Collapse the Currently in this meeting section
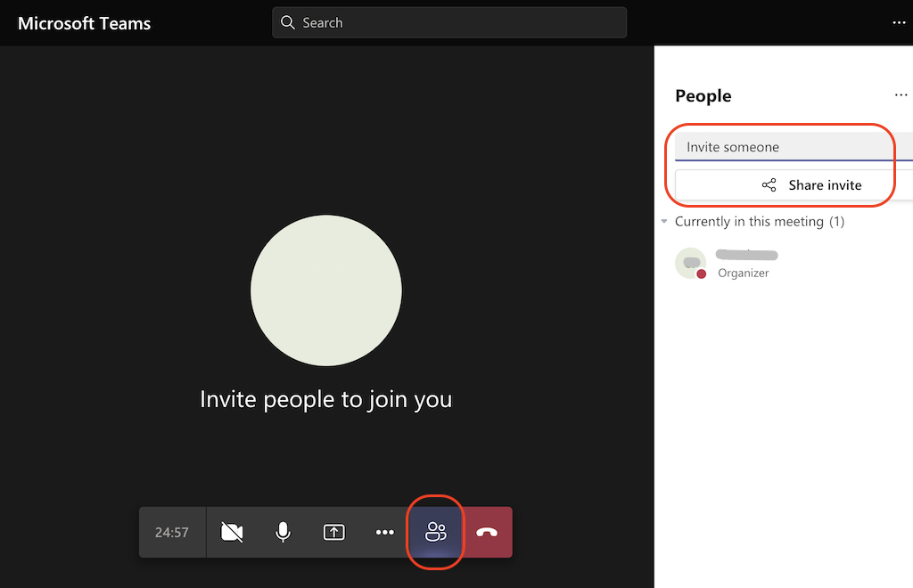The height and width of the screenshot is (588, 913). click(664, 221)
